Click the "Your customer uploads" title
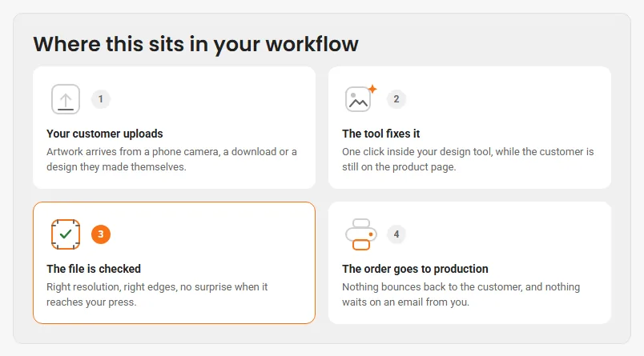 [105, 134]
